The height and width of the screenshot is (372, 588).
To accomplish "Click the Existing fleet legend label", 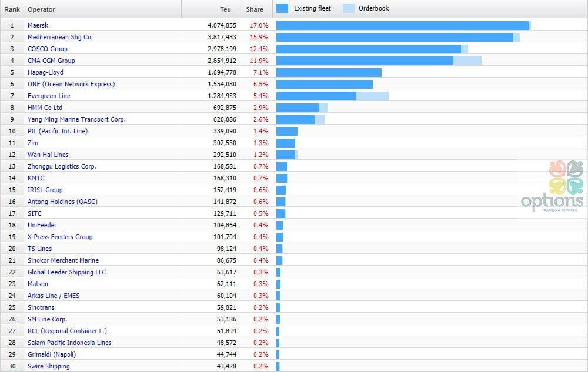I will coord(312,8).
